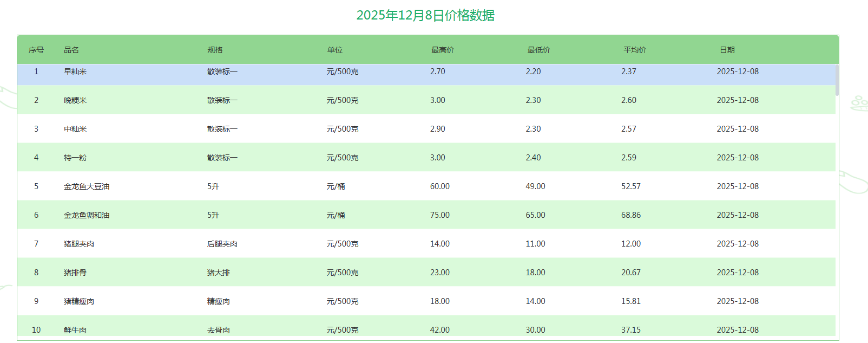Select the date cell in 特一粉 row
Image resolution: width=868 pixels, height=343 pixels.
pos(738,158)
